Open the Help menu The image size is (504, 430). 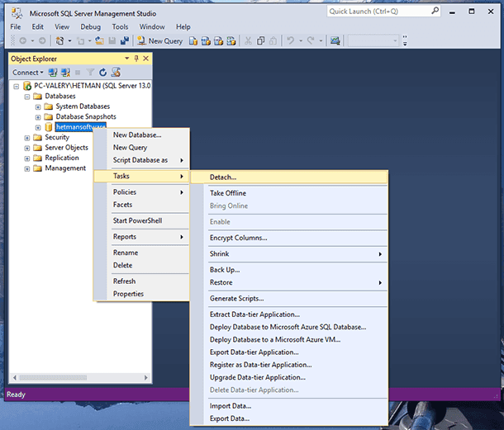click(x=183, y=27)
